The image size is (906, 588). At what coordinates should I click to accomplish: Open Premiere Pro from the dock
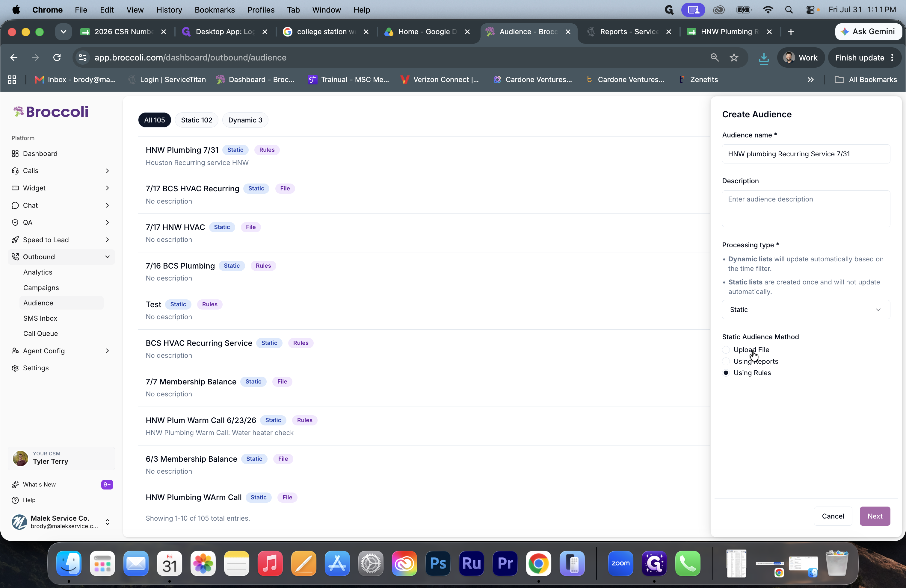(505, 563)
